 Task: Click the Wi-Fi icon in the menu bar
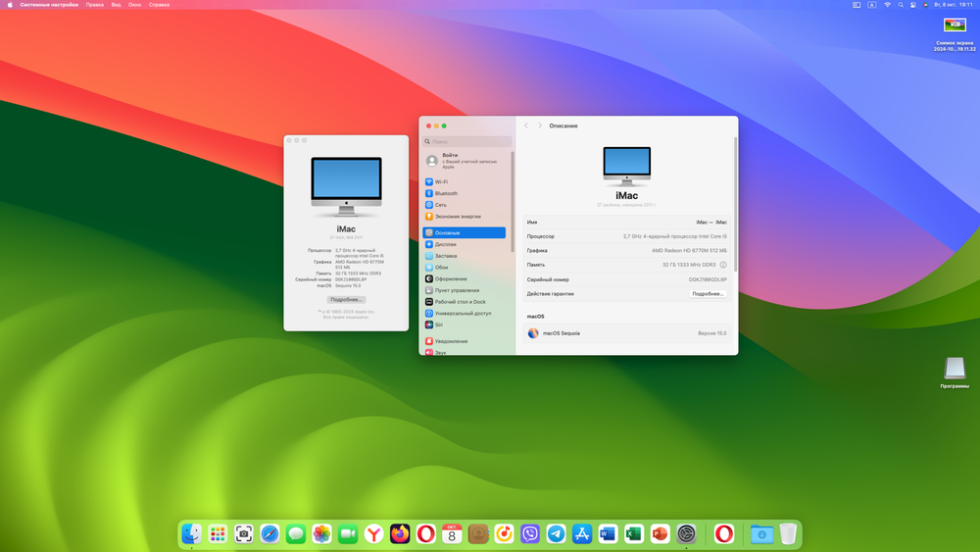[x=887, y=4]
